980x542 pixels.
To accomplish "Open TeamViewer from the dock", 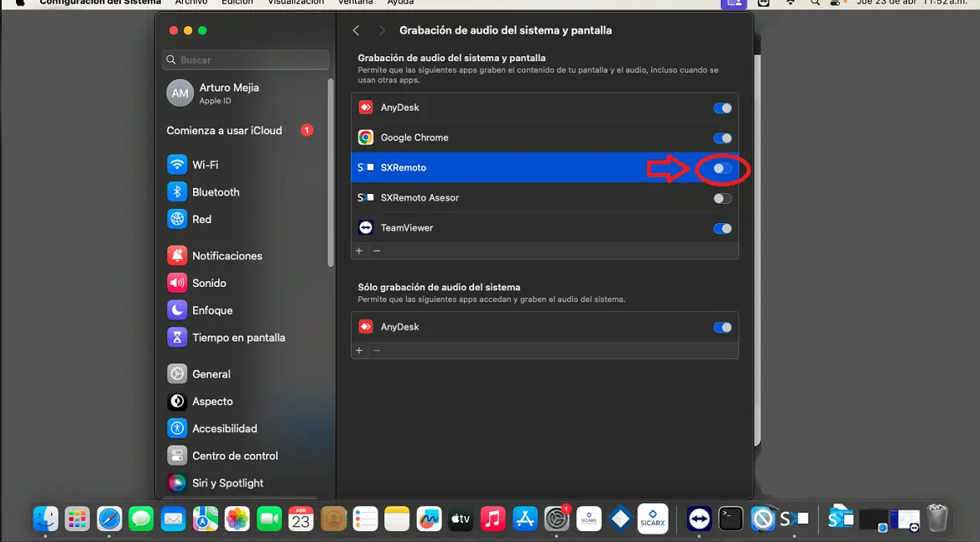I will [699, 519].
